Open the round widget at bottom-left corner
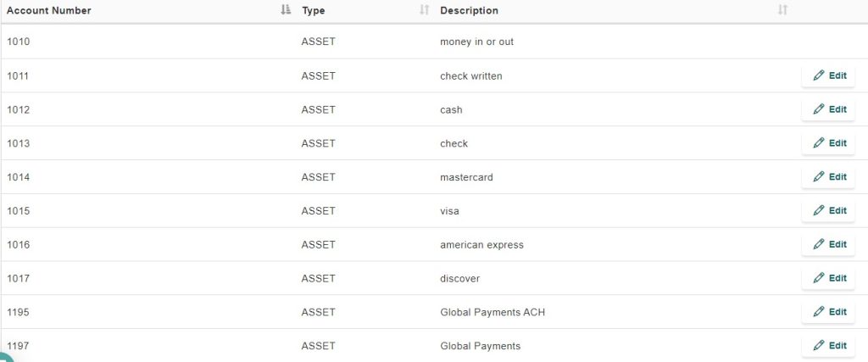This screenshot has height=362, width=868. click(4, 357)
